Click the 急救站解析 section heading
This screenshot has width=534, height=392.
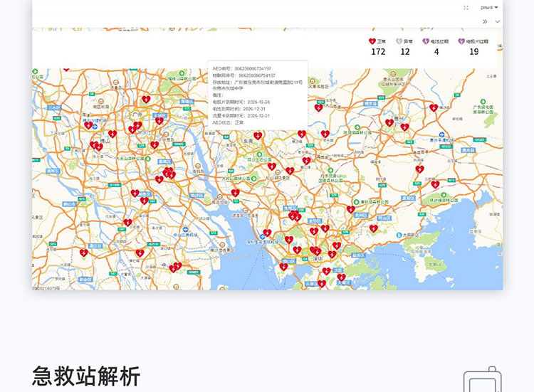pyautogui.click(x=86, y=376)
